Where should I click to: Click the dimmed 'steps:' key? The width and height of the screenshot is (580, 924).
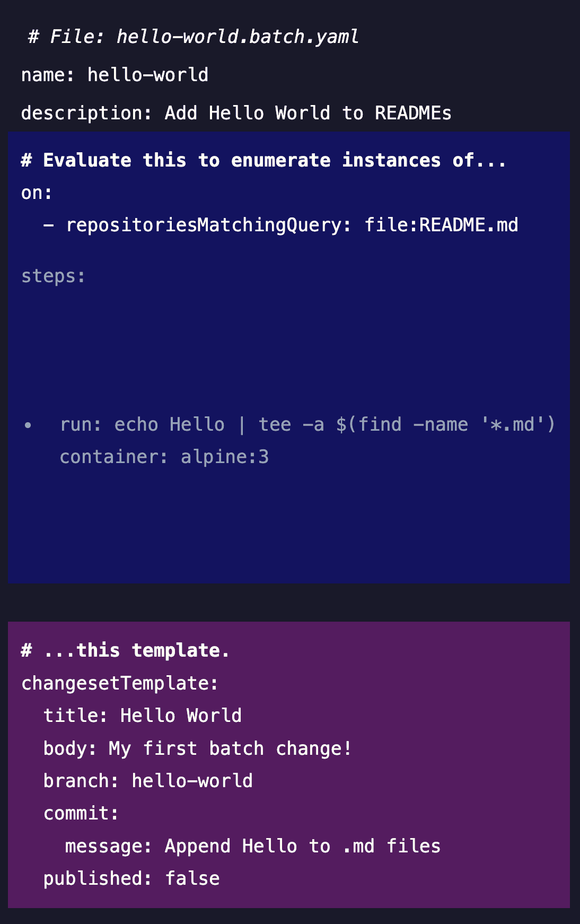53,276
